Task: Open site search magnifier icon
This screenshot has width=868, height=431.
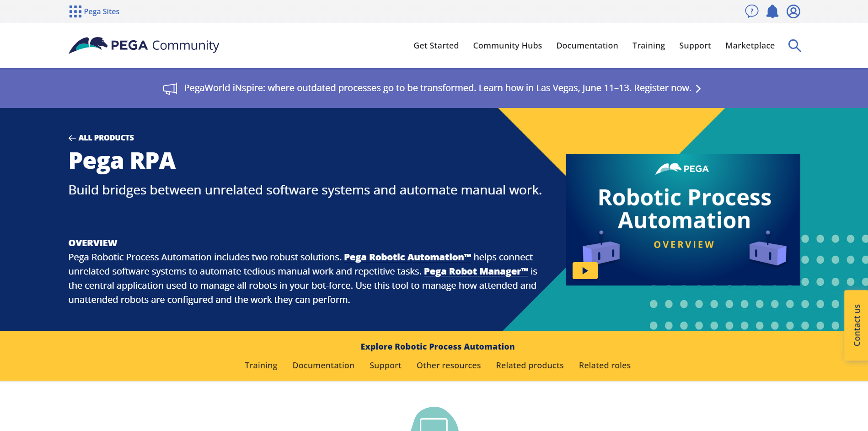Action: (x=795, y=46)
